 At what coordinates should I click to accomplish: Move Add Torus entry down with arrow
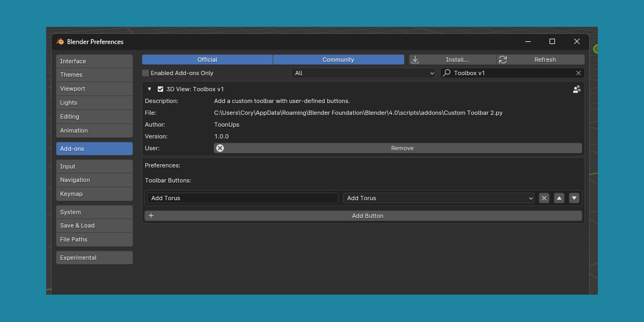(574, 198)
